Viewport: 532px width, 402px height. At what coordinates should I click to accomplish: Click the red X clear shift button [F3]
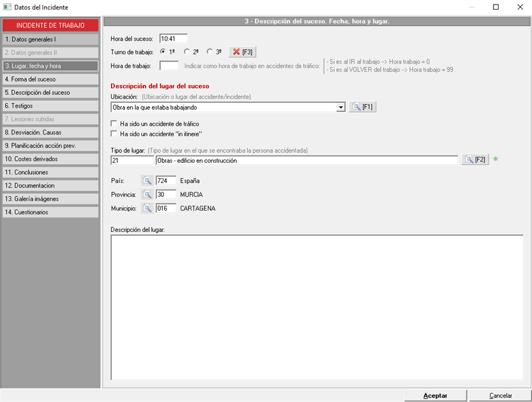point(242,52)
